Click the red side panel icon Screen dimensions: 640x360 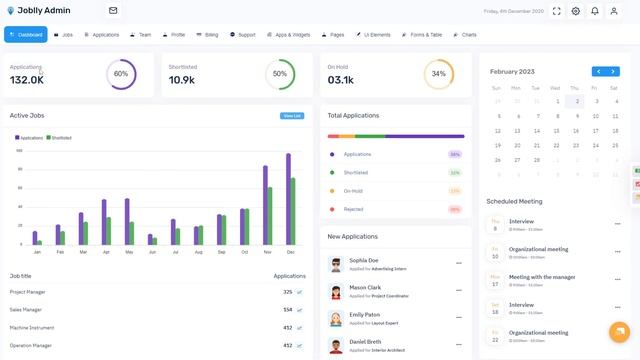pyautogui.click(x=636, y=184)
